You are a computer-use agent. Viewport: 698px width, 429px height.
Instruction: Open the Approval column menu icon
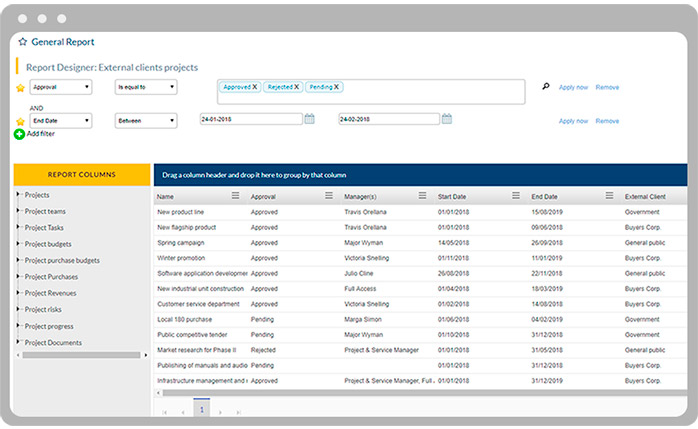[x=329, y=197]
